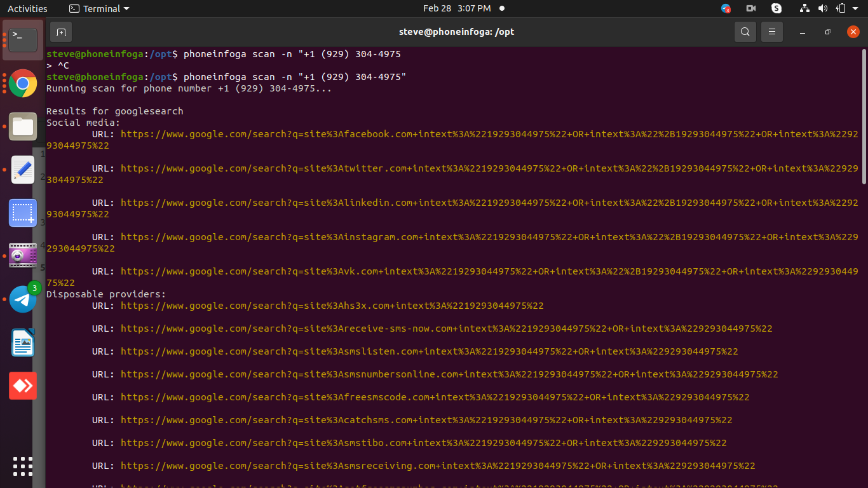Open the webcam video app in dock
The image size is (868, 488).
[x=23, y=255]
